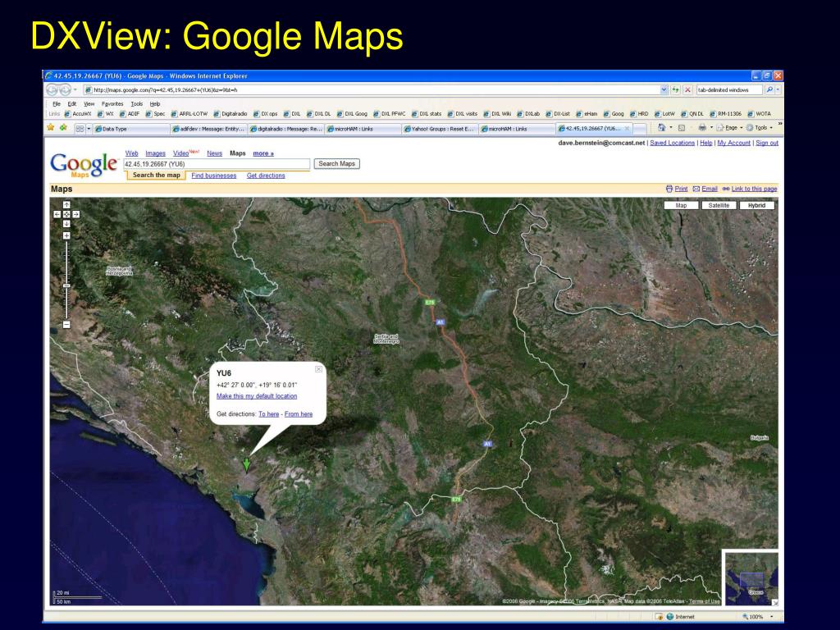
Task: Close the YU6 info balloon
Action: [x=319, y=369]
